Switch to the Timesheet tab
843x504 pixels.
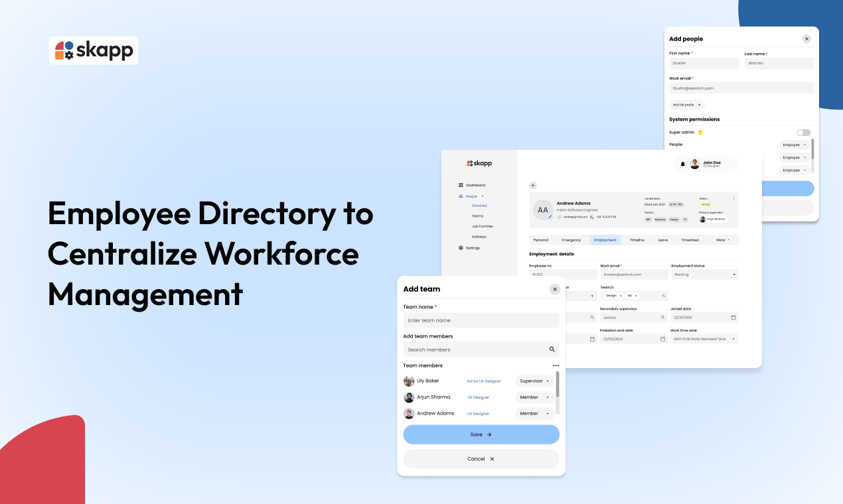(690, 240)
